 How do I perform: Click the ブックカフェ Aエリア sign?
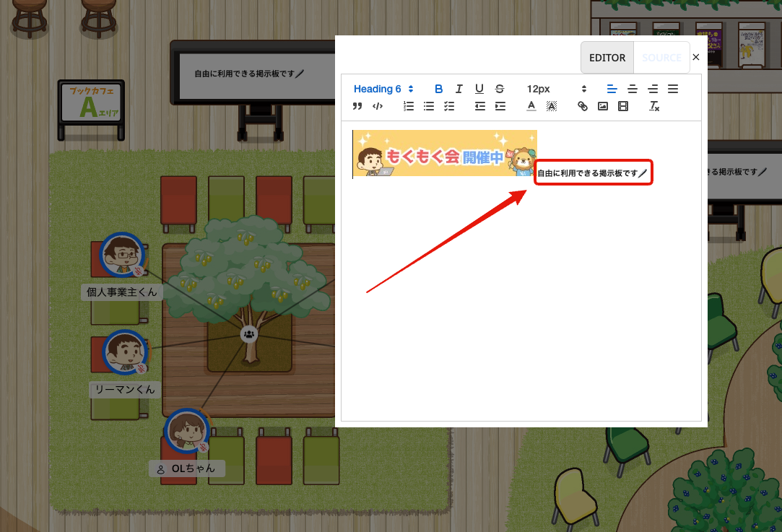[91, 103]
